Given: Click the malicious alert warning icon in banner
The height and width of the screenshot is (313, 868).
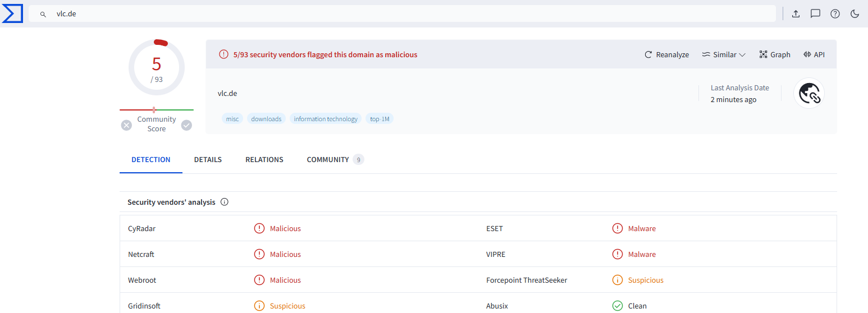Looking at the screenshot, I should (223, 54).
